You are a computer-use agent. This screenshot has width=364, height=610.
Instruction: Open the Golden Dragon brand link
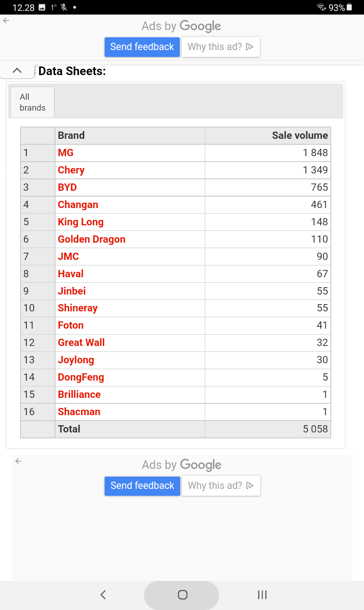pyautogui.click(x=91, y=239)
